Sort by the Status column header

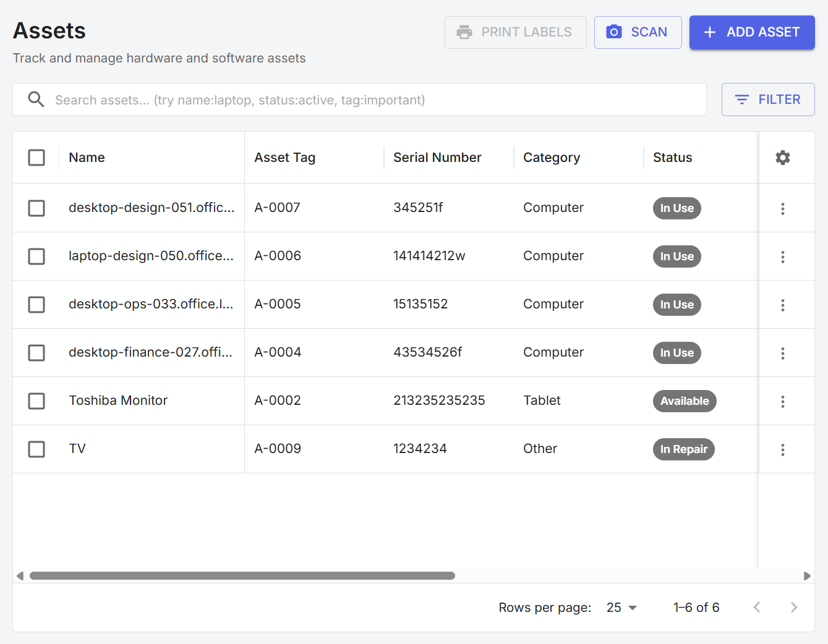672,158
